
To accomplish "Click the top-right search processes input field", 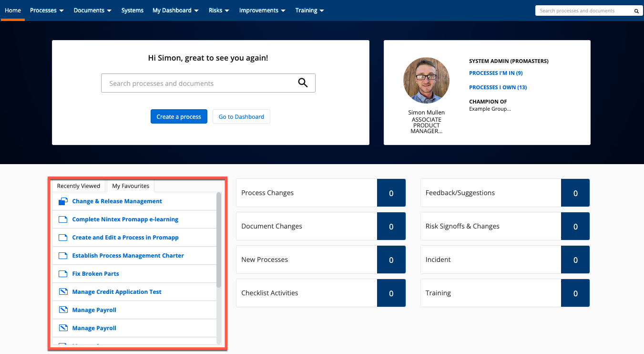I will 588,10.
